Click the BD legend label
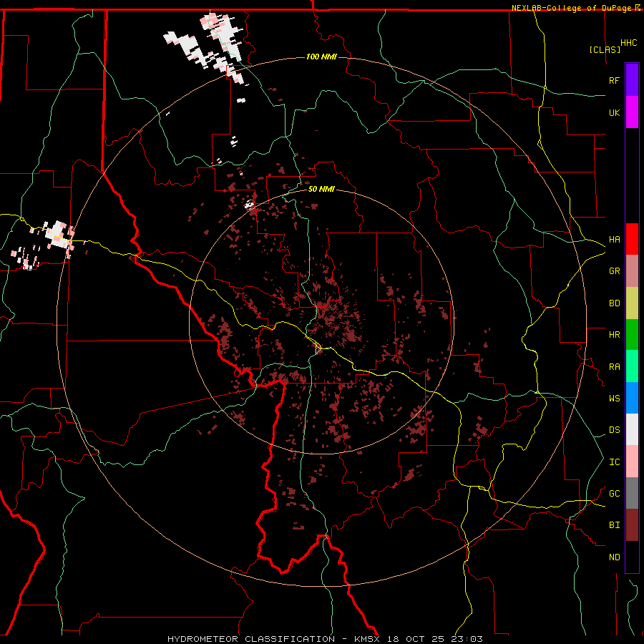This screenshot has width=644, height=644. click(x=614, y=303)
